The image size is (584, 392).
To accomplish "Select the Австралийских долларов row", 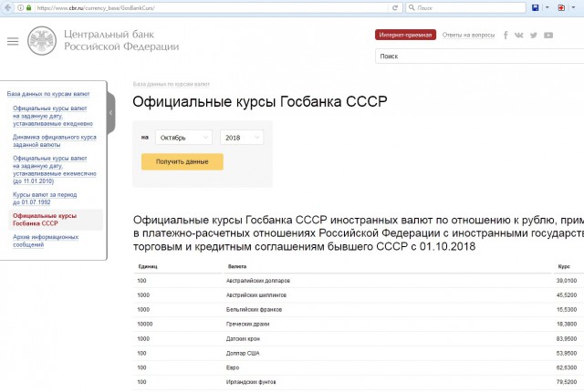I will point(359,281).
